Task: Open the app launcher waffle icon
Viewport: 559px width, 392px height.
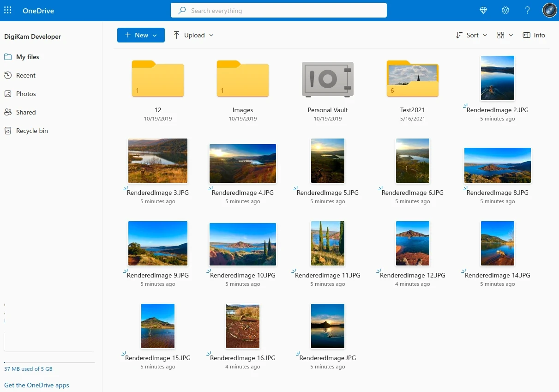Action: [x=8, y=10]
